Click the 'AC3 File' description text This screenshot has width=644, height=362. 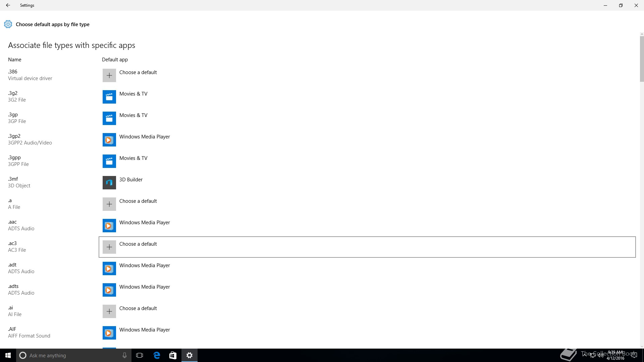[17, 250]
